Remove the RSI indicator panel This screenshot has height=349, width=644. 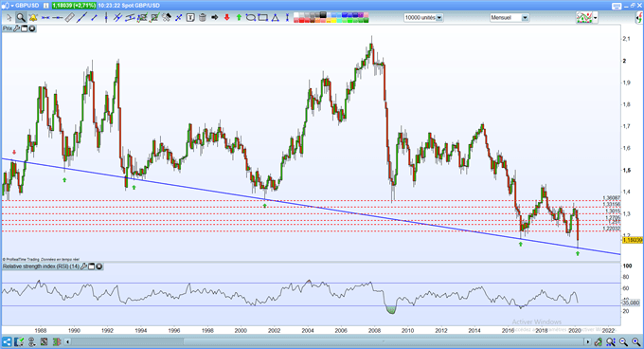click(x=99, y=266)
